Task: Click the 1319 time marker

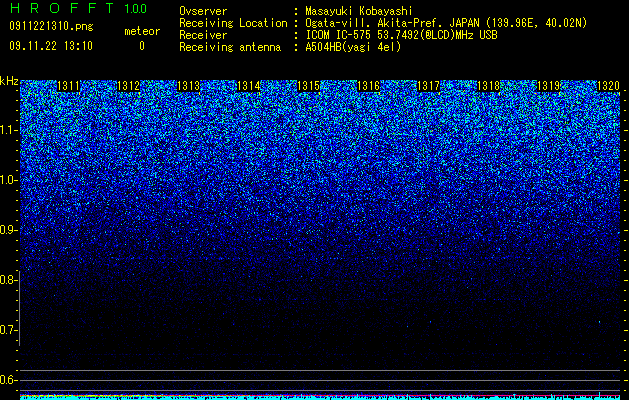Action: (548, 86)
